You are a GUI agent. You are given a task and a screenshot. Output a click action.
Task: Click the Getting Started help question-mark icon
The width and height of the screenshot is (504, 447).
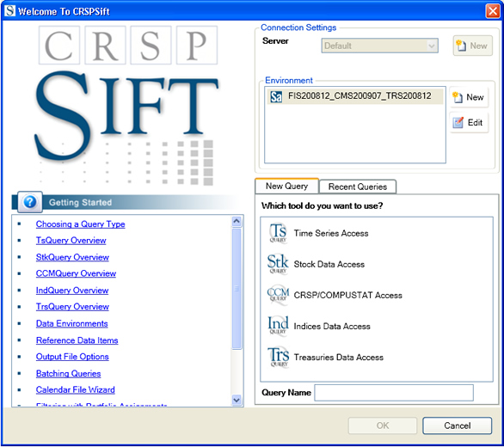[x=30, y=202]
